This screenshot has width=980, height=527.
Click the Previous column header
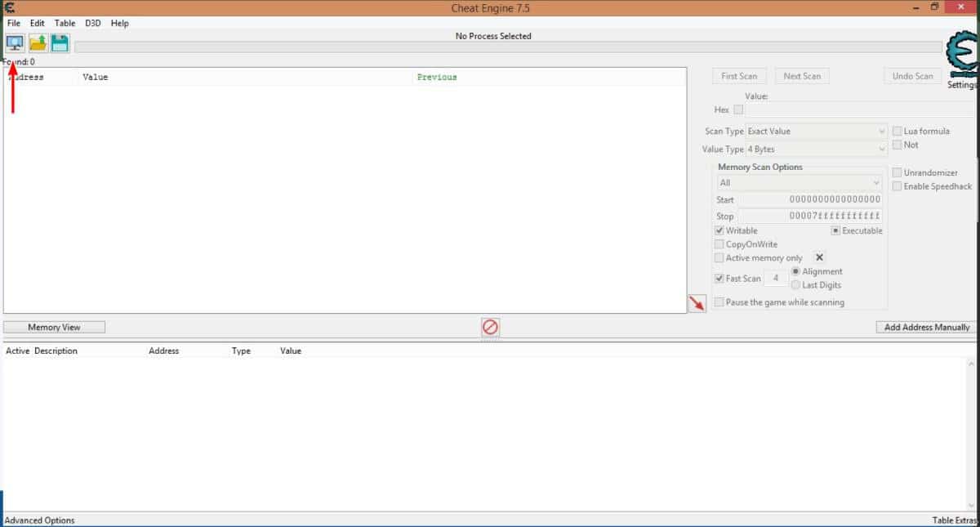[549, 77]
